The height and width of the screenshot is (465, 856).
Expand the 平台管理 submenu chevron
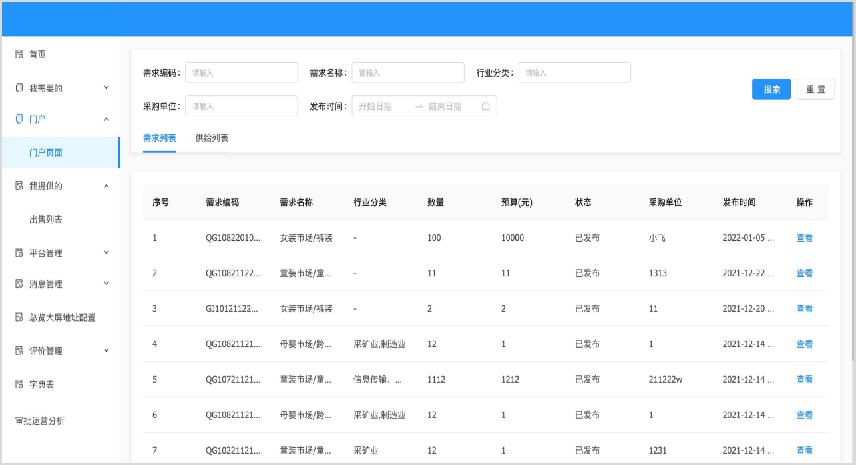click(x=106, y=253)
